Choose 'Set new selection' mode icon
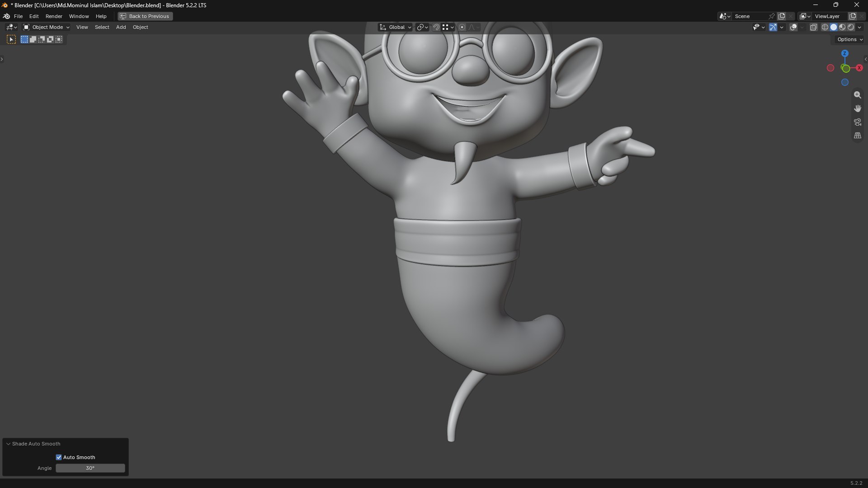This screenshot has width=868, height=488. click(x=24, y=40)
